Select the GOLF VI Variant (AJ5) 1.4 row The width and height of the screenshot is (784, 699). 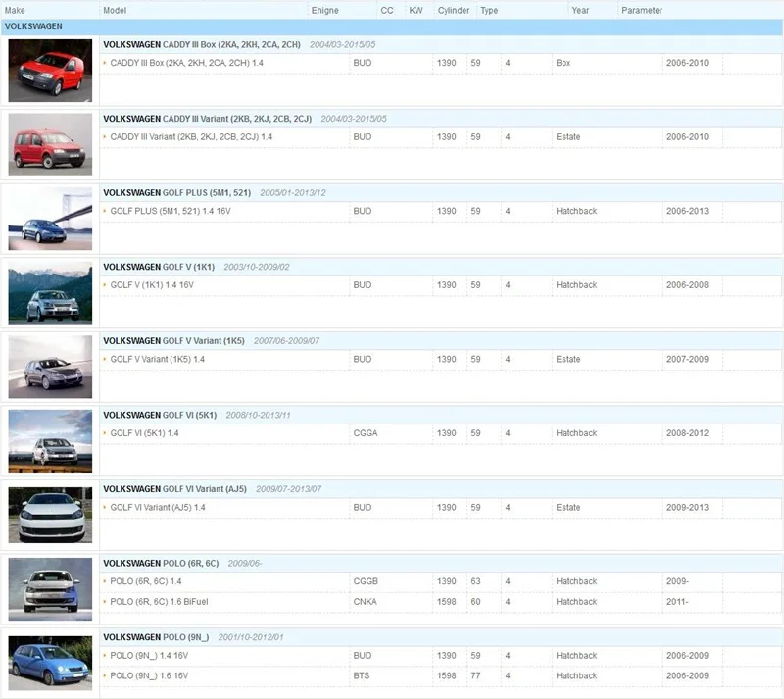click(x=440, y=508)
